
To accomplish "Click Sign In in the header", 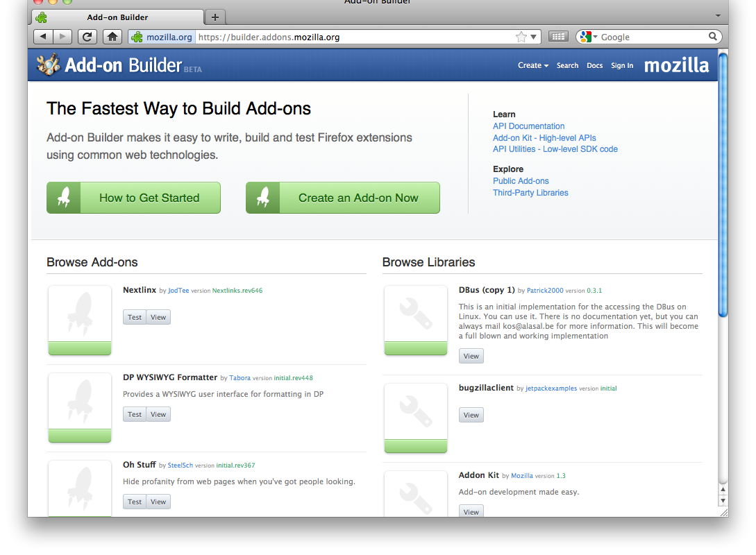I will (x=622, y=65).
